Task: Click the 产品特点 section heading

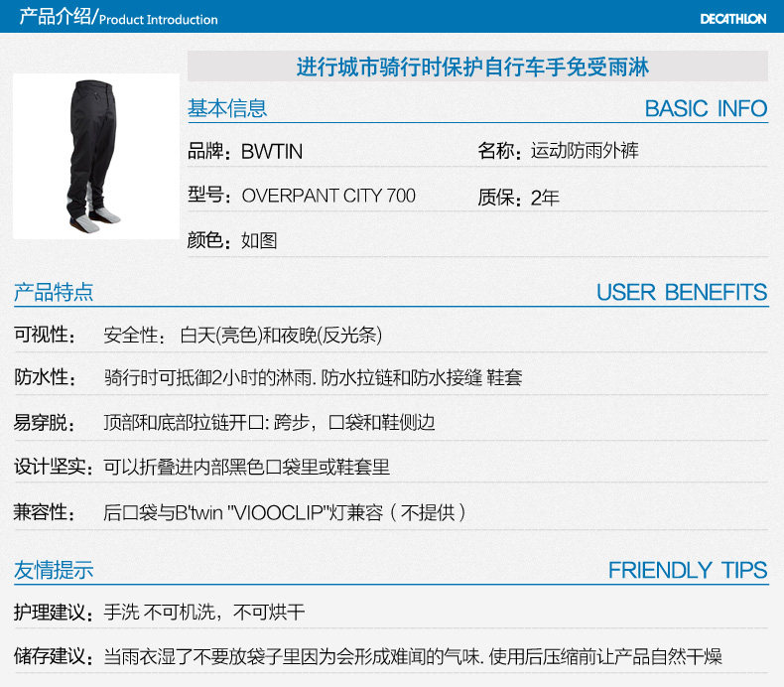Action: coord(54,292)
